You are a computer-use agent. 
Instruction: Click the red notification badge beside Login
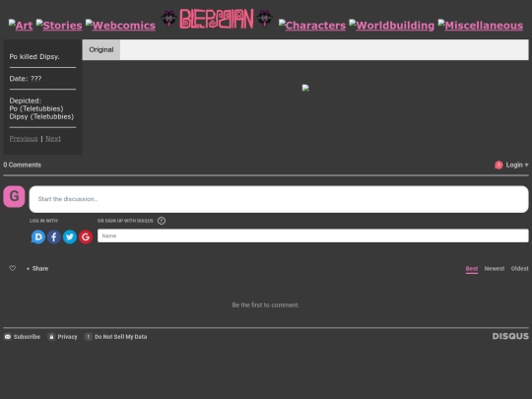(x=499, y=165)
